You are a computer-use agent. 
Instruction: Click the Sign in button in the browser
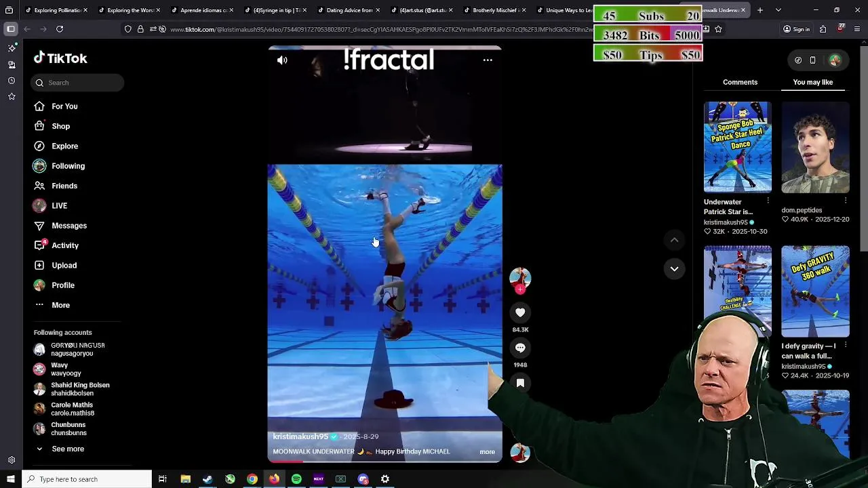(x=796, y=29)
